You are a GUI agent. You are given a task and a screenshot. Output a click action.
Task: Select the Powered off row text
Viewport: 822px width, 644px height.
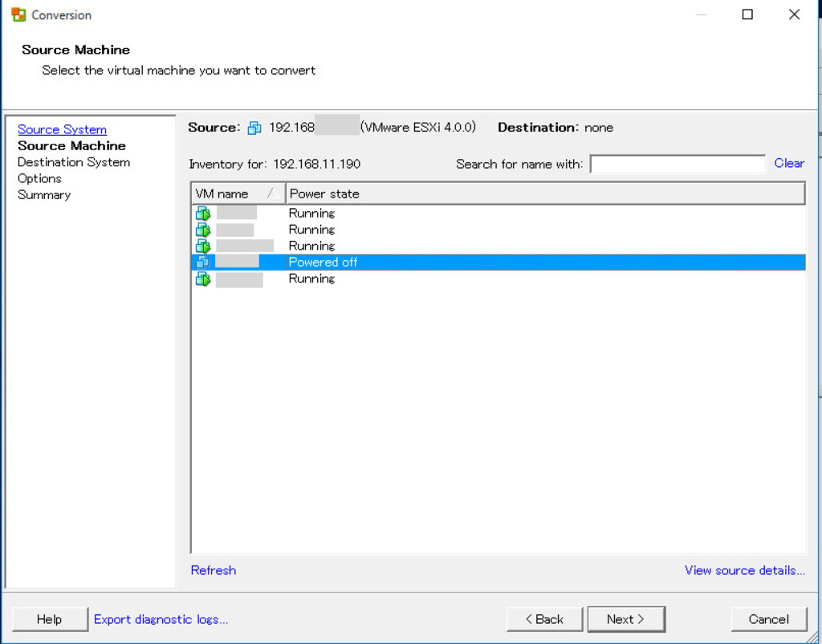coord(323,263)
